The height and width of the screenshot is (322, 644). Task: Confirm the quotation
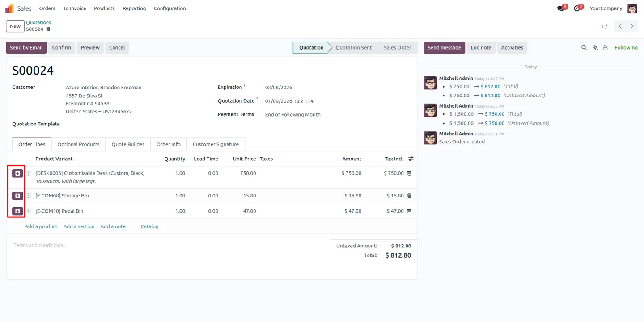[x=62, y=48]
